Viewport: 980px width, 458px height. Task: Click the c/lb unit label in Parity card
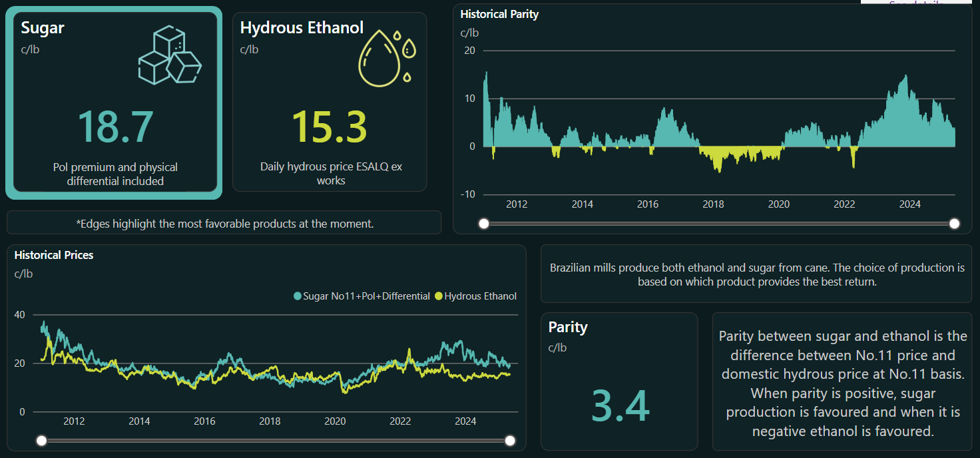tap(558, 347)
